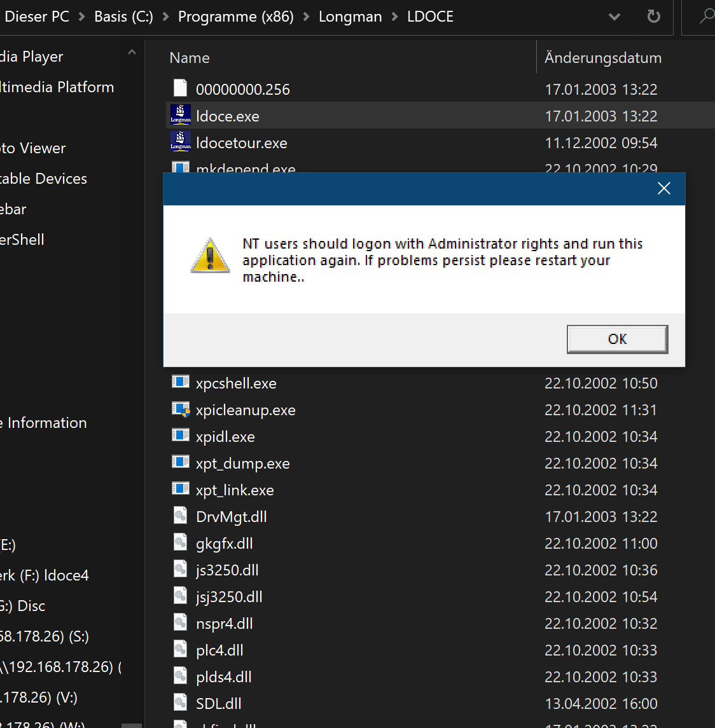
Task: Click the gkgfx.dll gear file icon
Action: pyautogui.click(x=180, y=542)
